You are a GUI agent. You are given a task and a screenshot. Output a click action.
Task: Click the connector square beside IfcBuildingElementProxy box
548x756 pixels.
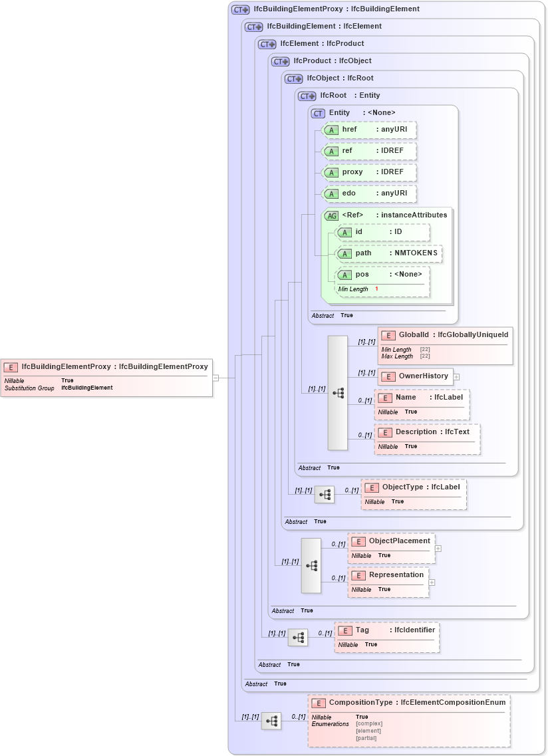pos(217,378)
